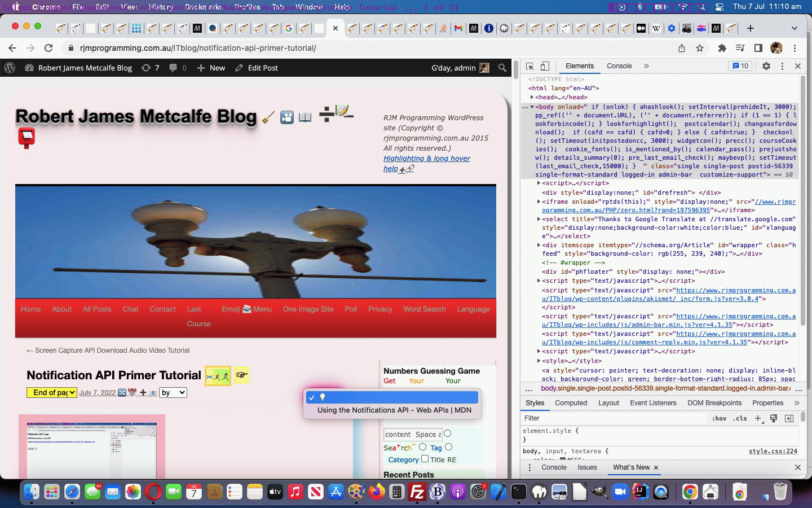Activate the DevTools inspect element picker
The height and width of the screenshot is (508, 812).
[x=529, y=66]
